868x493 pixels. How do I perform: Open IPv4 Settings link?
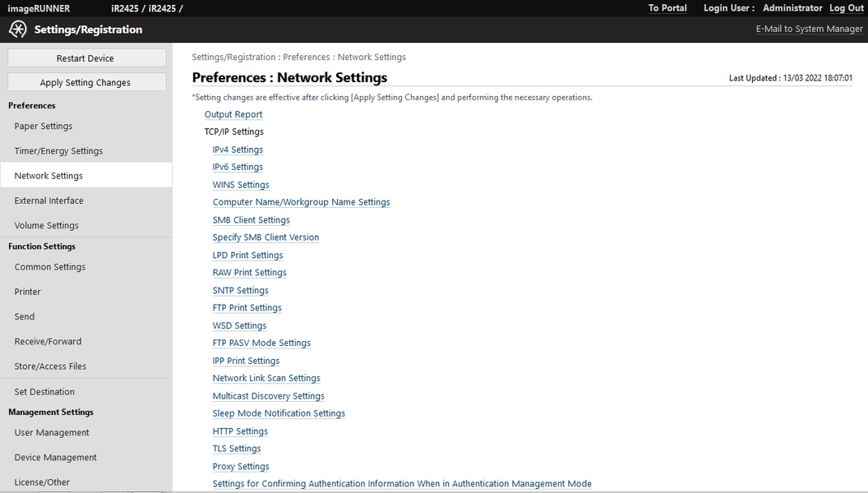click(238, 150)
